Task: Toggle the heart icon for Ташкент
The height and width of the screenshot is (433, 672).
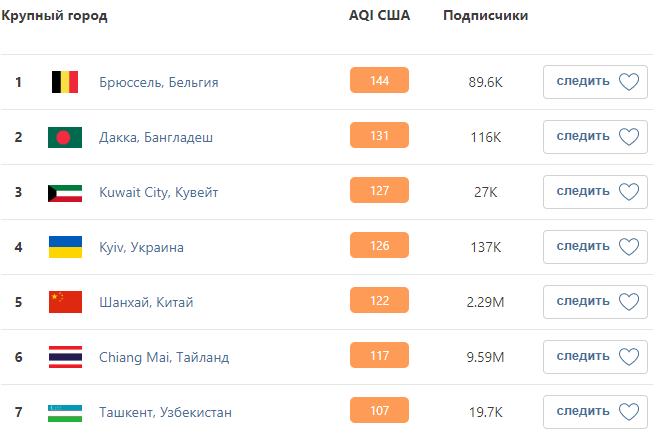Action: click(x=629, y=412)
